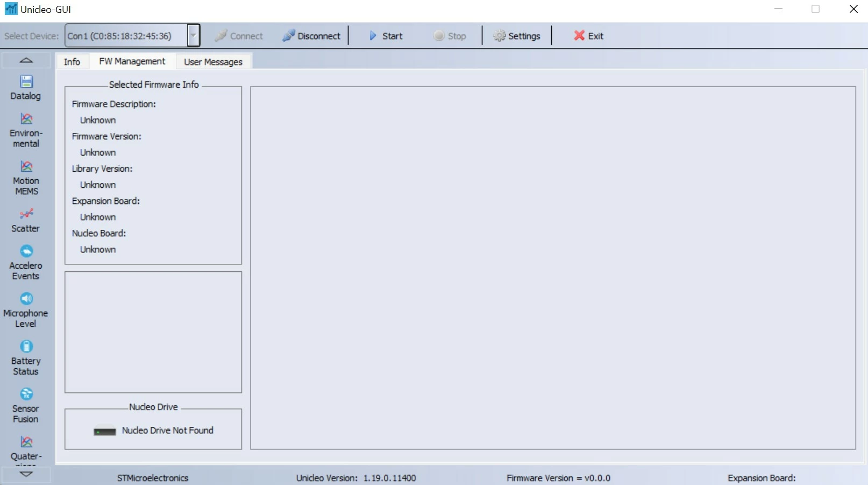Click the 'Expansion Board:' label in firmware info
Screen dimensions: 868x485
pyautogui.click(x=106, y=201)
